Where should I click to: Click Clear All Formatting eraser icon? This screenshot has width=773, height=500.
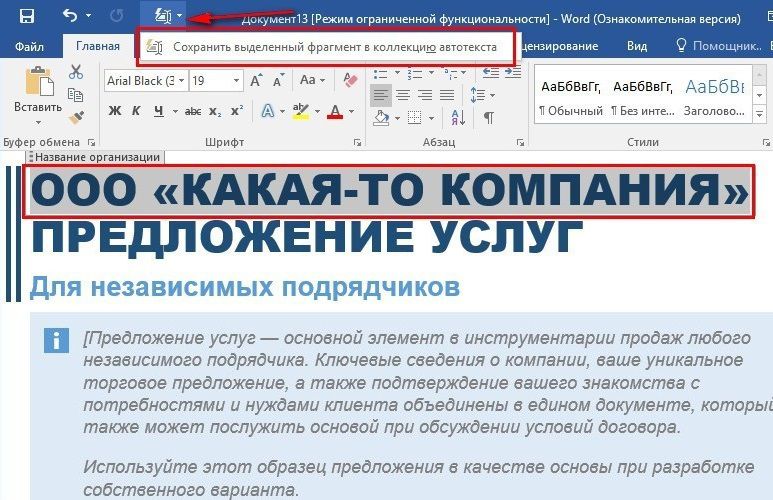(350, 80)
